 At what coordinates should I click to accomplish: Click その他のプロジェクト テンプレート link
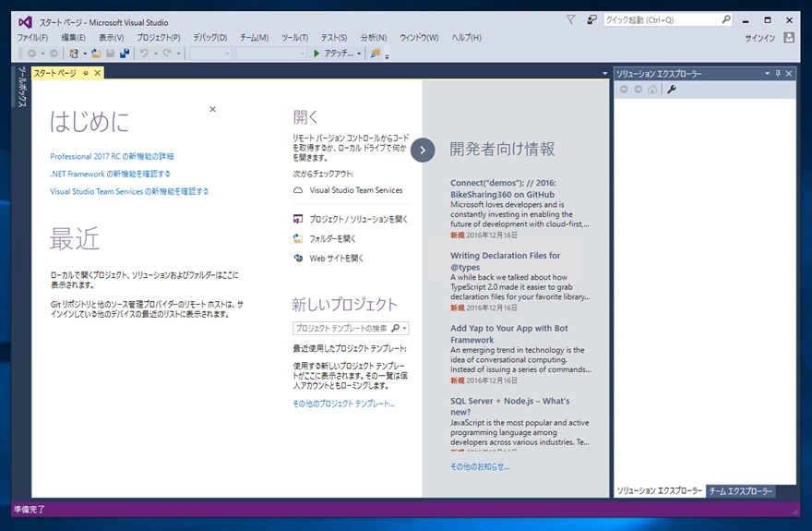[343, 404]
